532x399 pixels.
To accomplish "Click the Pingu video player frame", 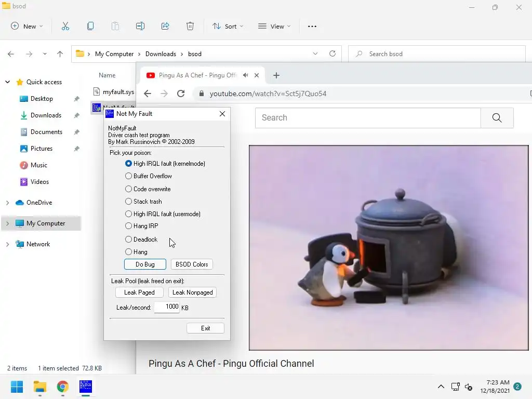I will 389,248.
